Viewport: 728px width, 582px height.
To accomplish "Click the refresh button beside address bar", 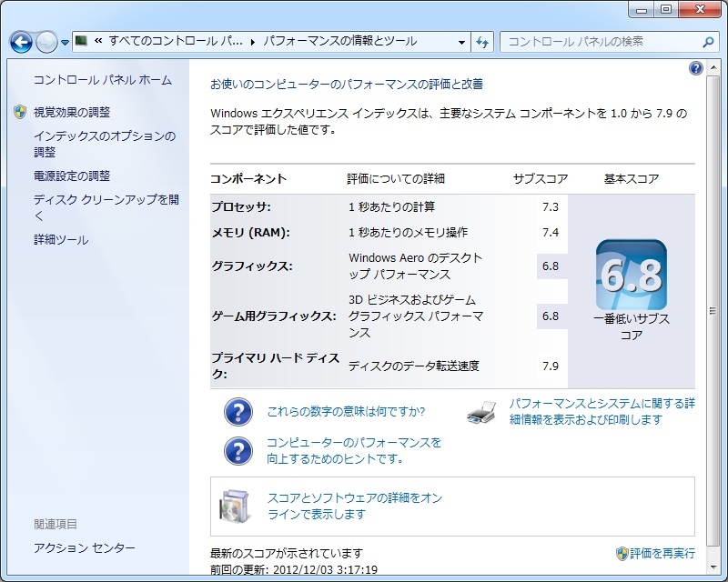I will tap(482, 42).
